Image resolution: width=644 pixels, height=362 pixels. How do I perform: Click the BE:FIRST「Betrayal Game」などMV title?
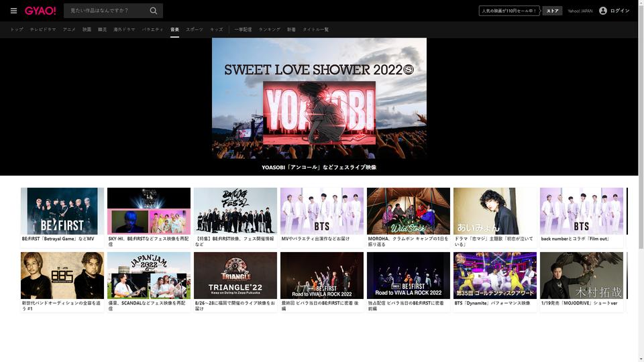[58, 239]
